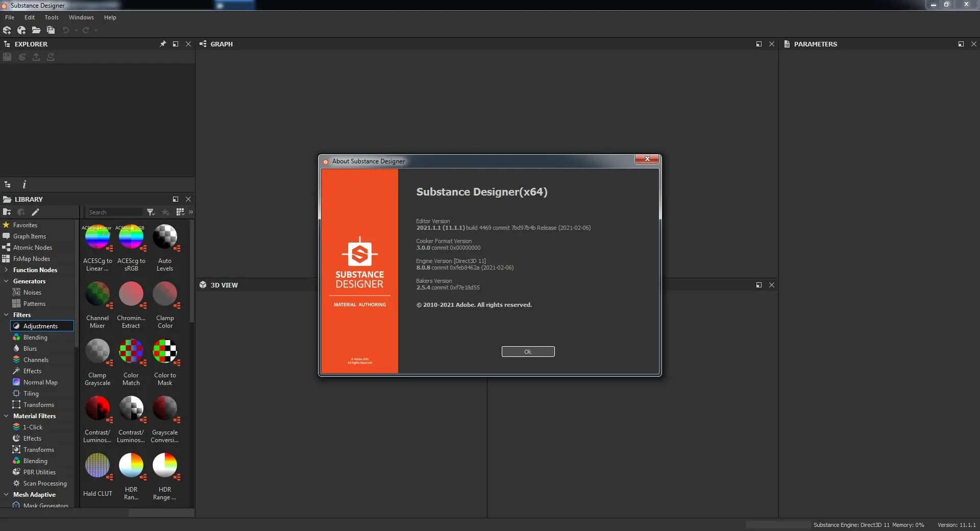Click the Explorer save package icon

click(x=7, y=57)
